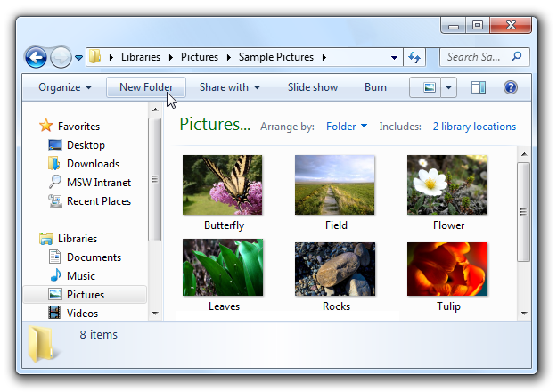Image resolution: width=557 pixels, height=392 pixels.
Task: Create a New Folder
Action: tap(146, 87)
